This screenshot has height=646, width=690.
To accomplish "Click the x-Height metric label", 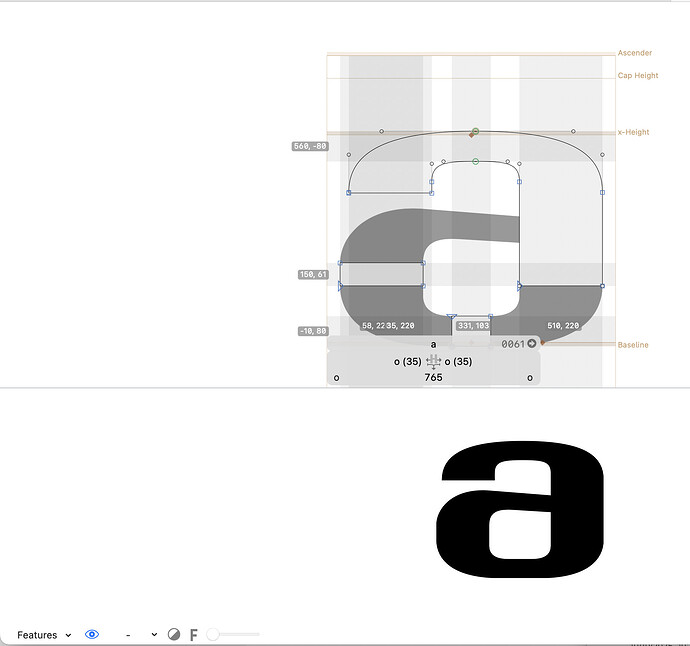I will [x=633, y=132].
